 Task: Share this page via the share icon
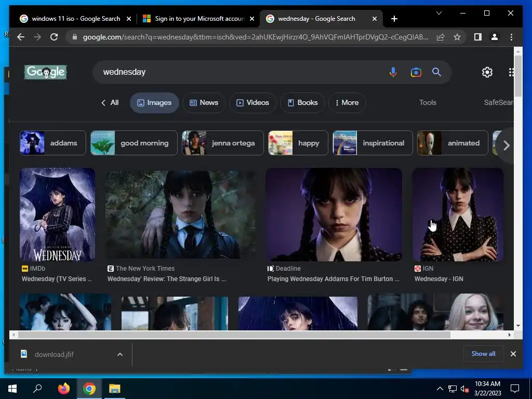tap(441, 37)
